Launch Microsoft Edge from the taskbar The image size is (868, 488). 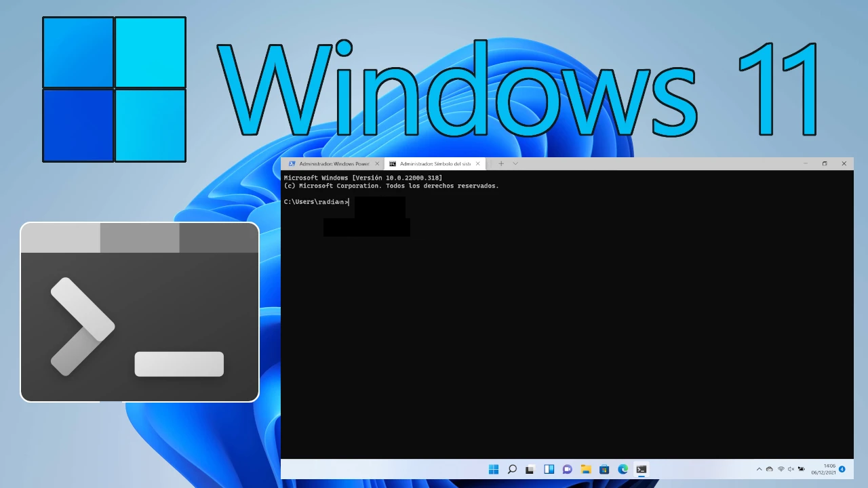tap(623, 469)
